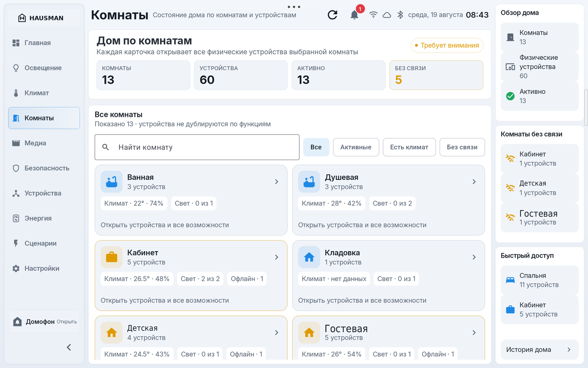Click the Кабинет briefcase icon in room card
This screenshot has height=368, width=588.
(x=112, y=257)
